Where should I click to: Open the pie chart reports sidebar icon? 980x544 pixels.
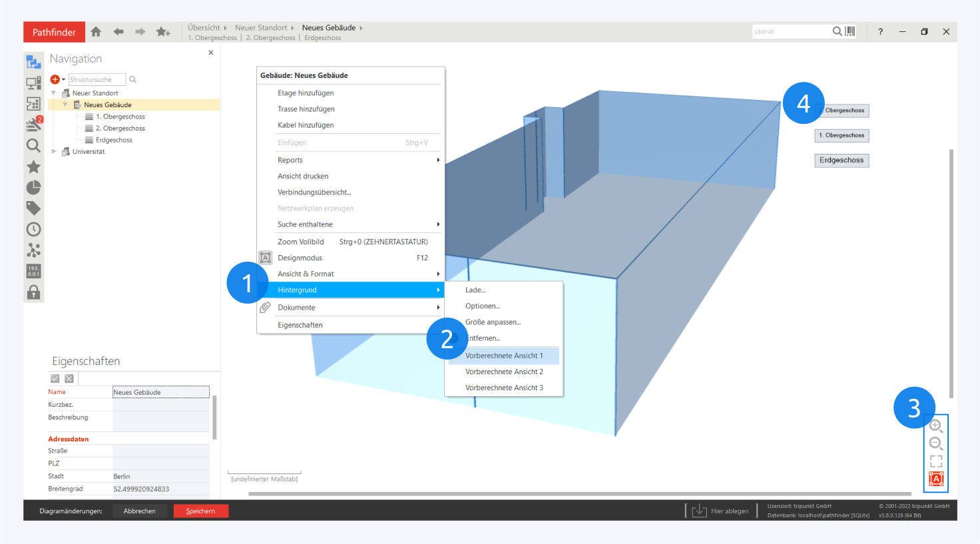pyautogui.click(x=33, y=188)
